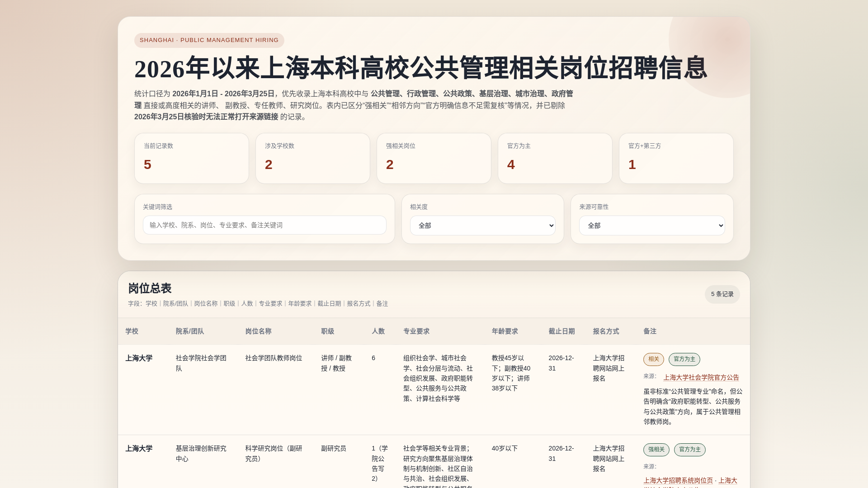Click the 官方+第三方 stat card

[x=676, y=158]
